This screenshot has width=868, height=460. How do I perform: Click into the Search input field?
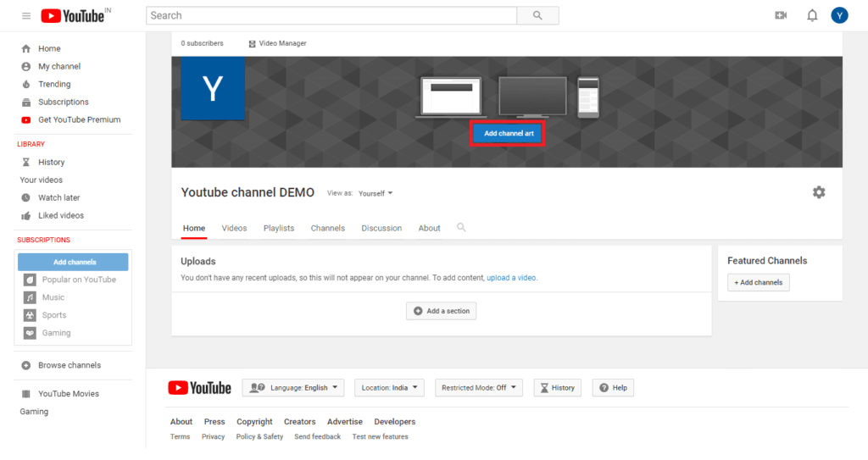click(331, 15)
